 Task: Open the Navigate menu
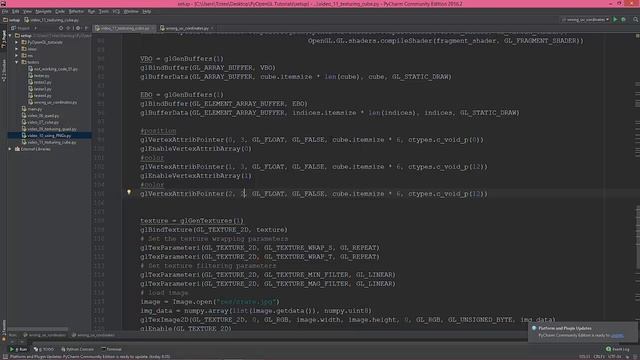click(43, 11)
